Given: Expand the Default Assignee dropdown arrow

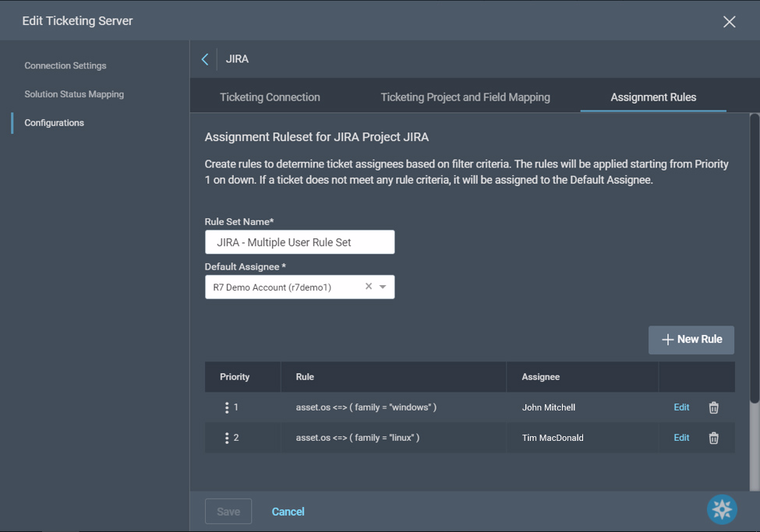Looking at the screenshot, I should tap(383, 287).
